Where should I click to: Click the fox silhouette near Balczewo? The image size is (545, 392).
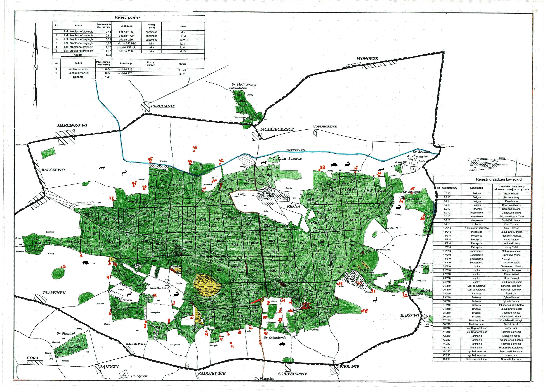[102, 168]
